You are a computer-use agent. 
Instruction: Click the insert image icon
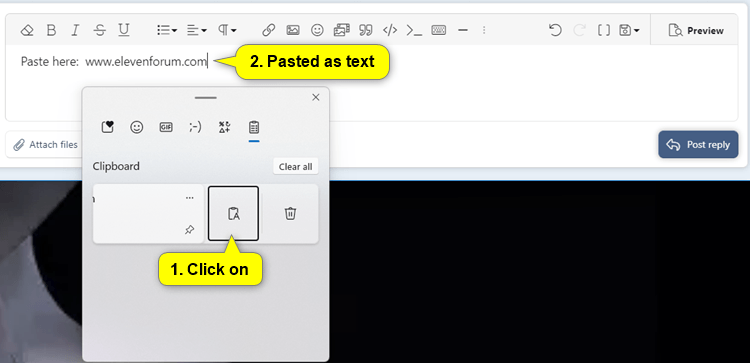coord(293,31)
